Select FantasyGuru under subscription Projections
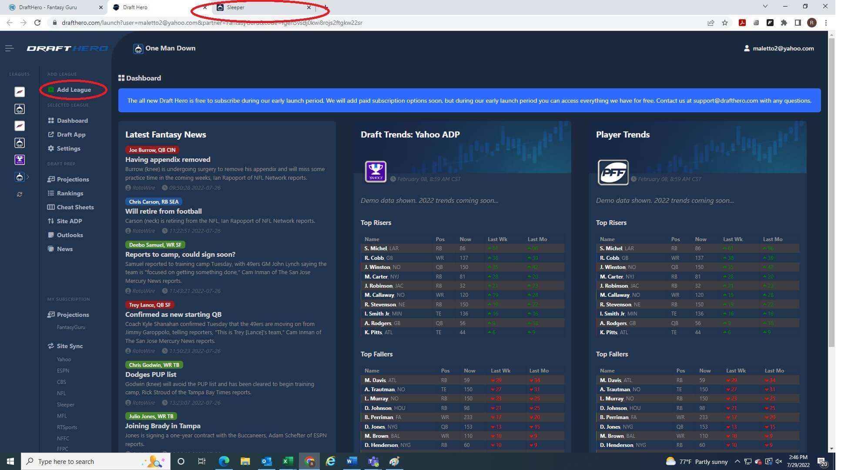Image resolution: width=868 pixels, height=470 pixels. click(x=71, y=327)
